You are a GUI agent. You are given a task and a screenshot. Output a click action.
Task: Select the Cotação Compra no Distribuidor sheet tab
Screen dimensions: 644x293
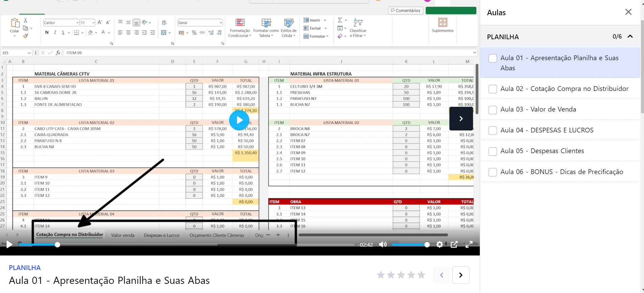pyautogui.click(x=70, y=235)
